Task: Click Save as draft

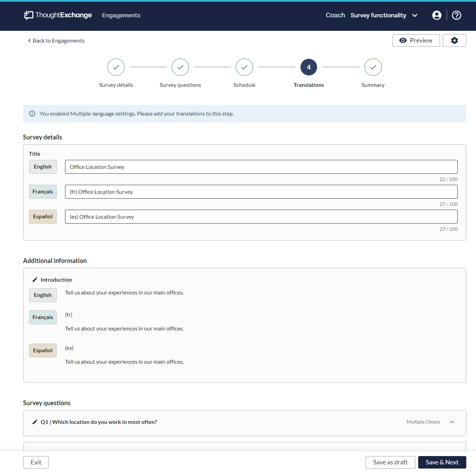Action: click(390, 462)
